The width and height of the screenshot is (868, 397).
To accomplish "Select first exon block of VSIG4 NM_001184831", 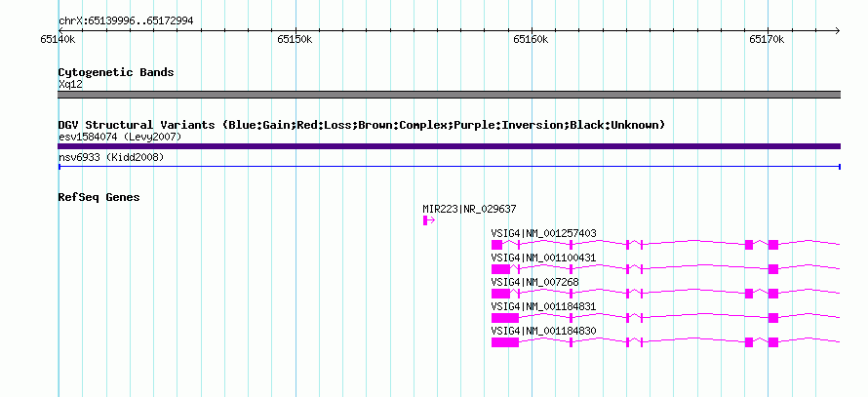I will click(x=505, y=318).
